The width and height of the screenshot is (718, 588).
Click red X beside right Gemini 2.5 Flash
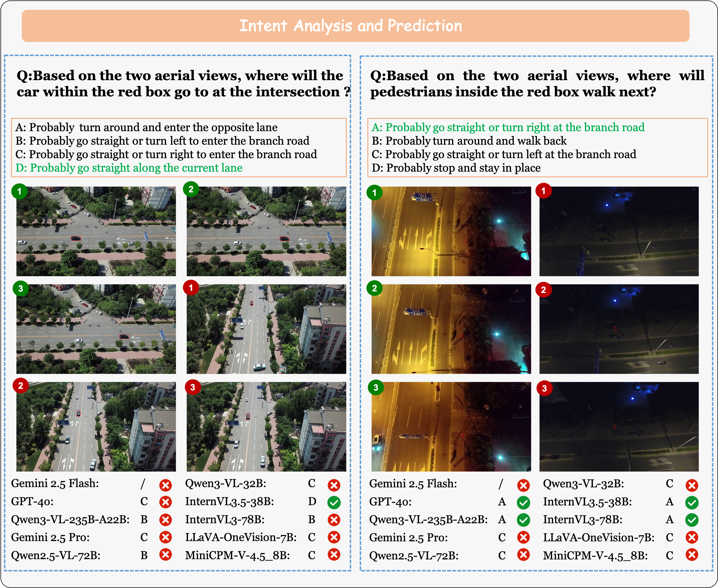pyautogui.click(x=523, y=485)
